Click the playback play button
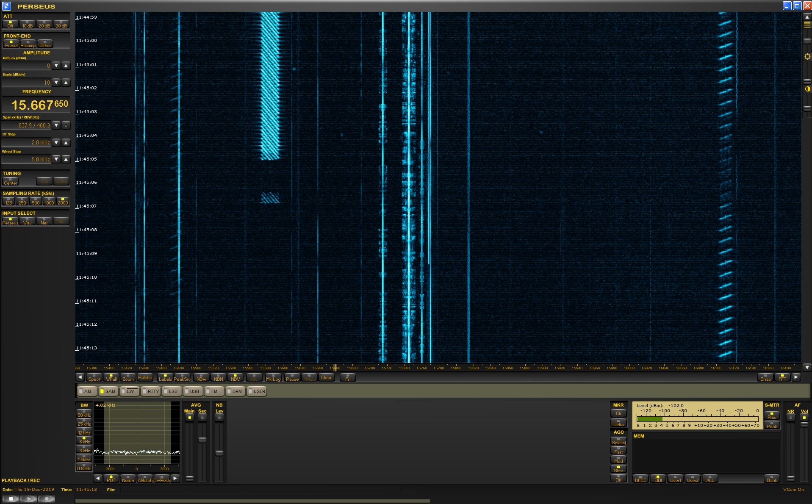This screenshot has height=504, width=812. coord(29,499)
